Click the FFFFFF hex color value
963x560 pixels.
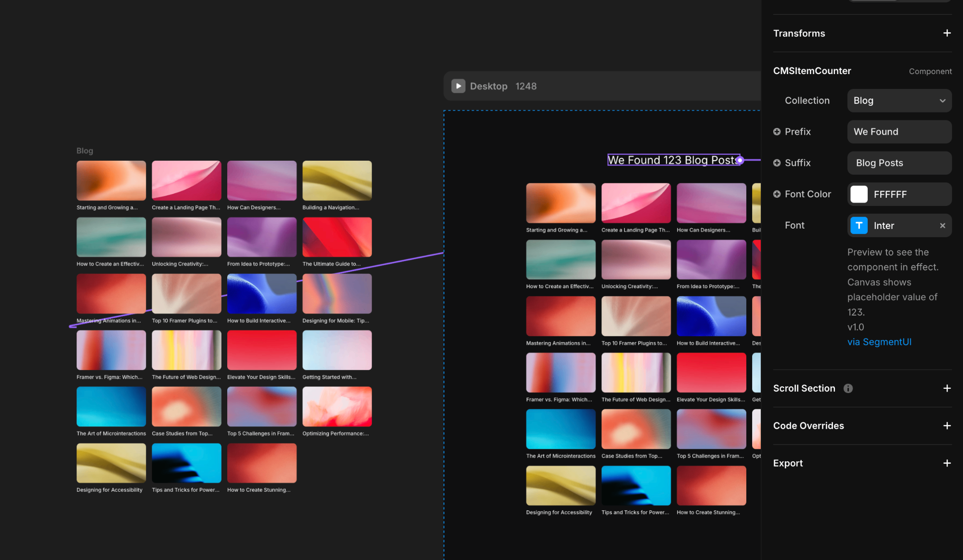pos(890,194)
